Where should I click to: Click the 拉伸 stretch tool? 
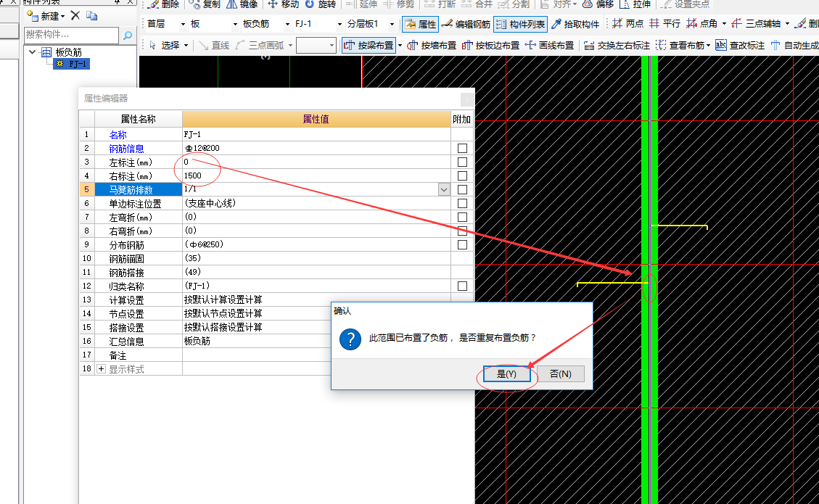pos(635,4)
